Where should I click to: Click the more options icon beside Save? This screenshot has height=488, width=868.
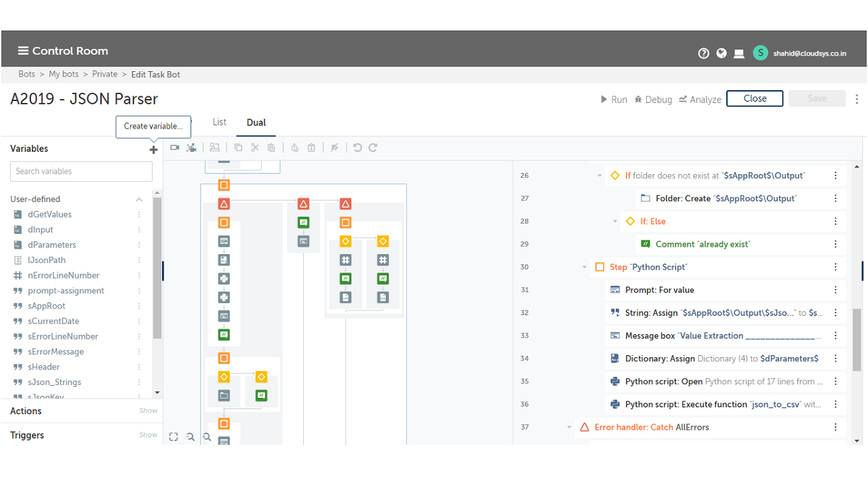(x=856, y=99)
